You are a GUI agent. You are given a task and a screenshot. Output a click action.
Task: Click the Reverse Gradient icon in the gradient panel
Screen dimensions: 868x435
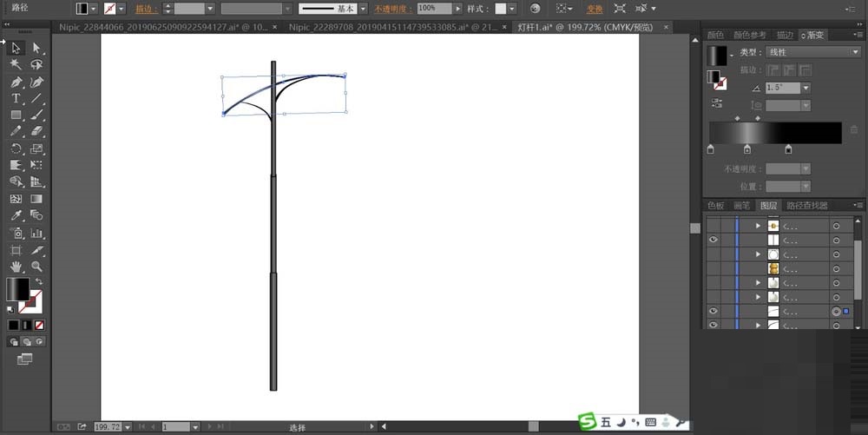click(717, 103)
